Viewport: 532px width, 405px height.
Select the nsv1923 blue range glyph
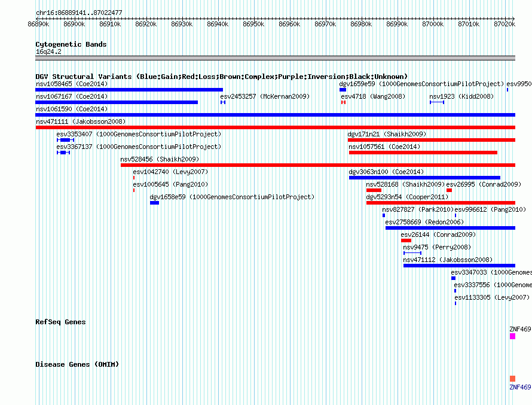click(437, 102)
